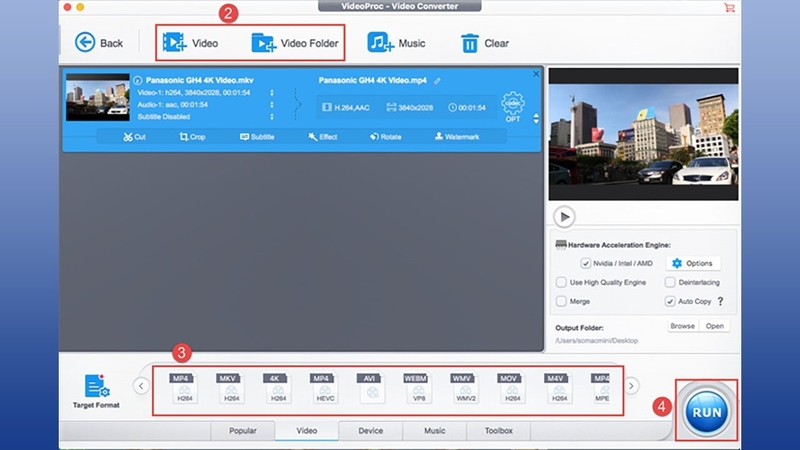Show more formats with right arrow
Viewport: 800px width, 450px height.
(x=631, y=386)
